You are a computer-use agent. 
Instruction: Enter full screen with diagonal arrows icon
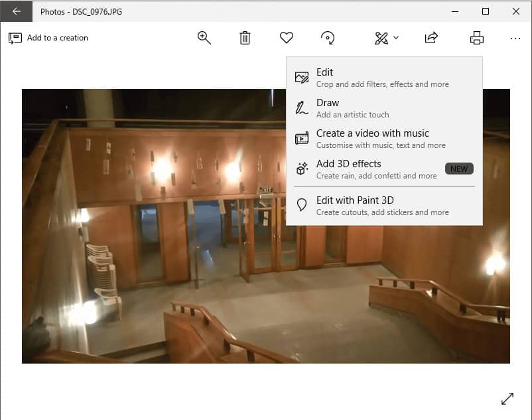tap(507, 399)
